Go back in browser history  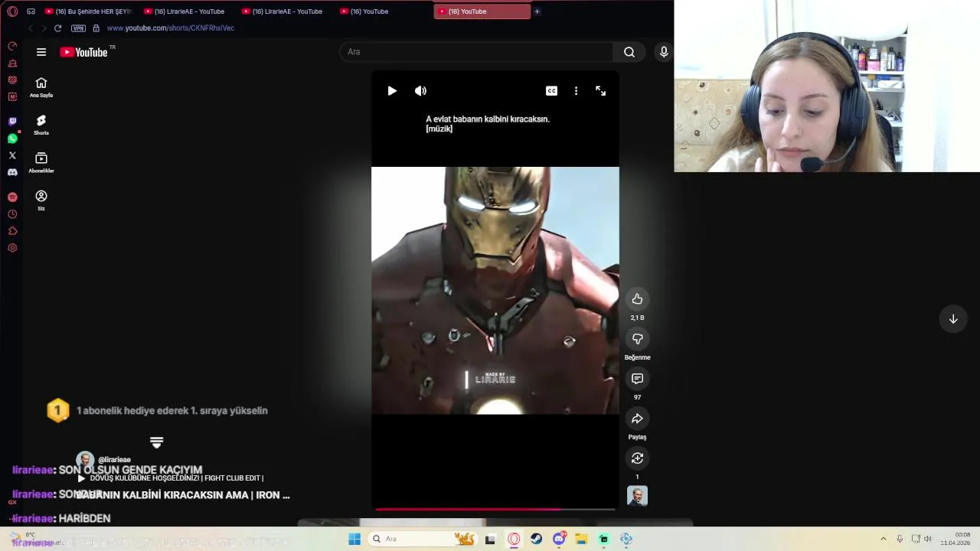coord(30,28)
